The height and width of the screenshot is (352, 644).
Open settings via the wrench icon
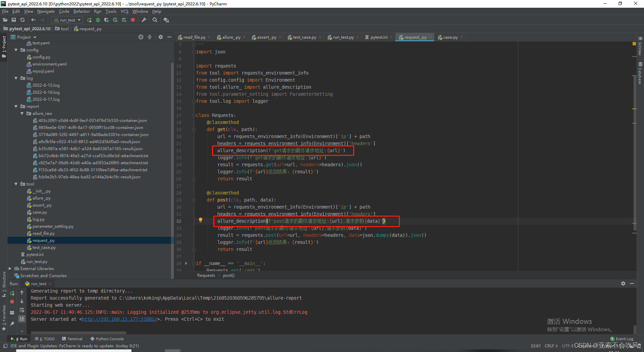[x=144, y=20]
